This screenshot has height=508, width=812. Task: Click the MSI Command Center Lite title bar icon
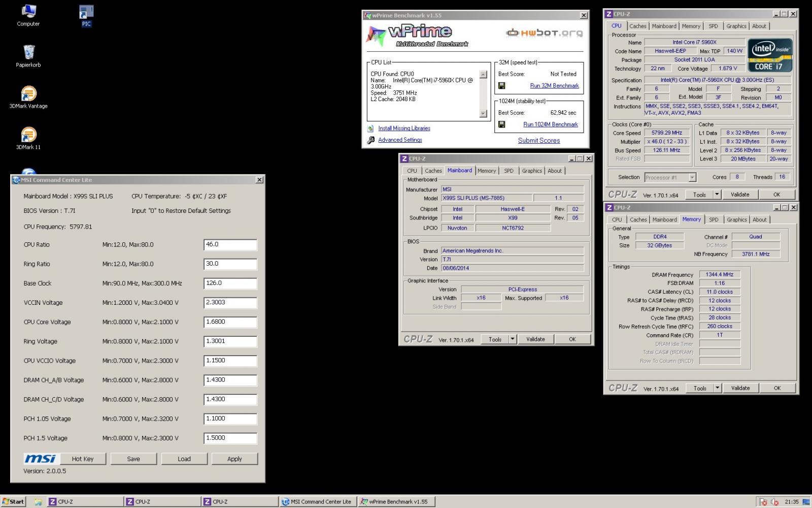tap(16, 180)
